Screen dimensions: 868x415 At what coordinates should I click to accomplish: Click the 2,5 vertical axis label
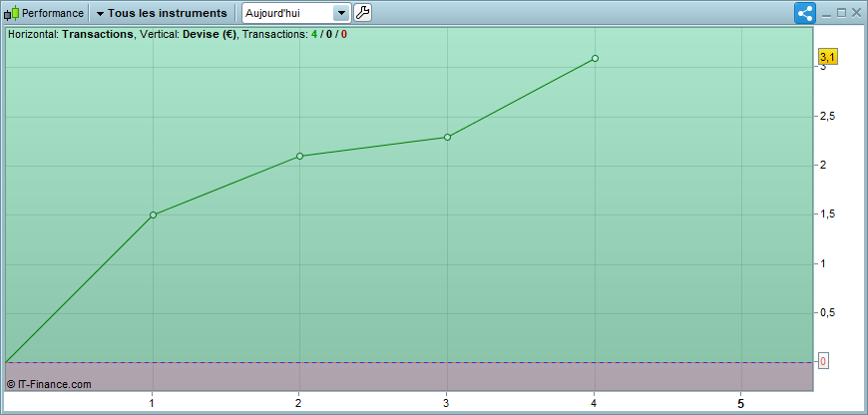point(828,117)
